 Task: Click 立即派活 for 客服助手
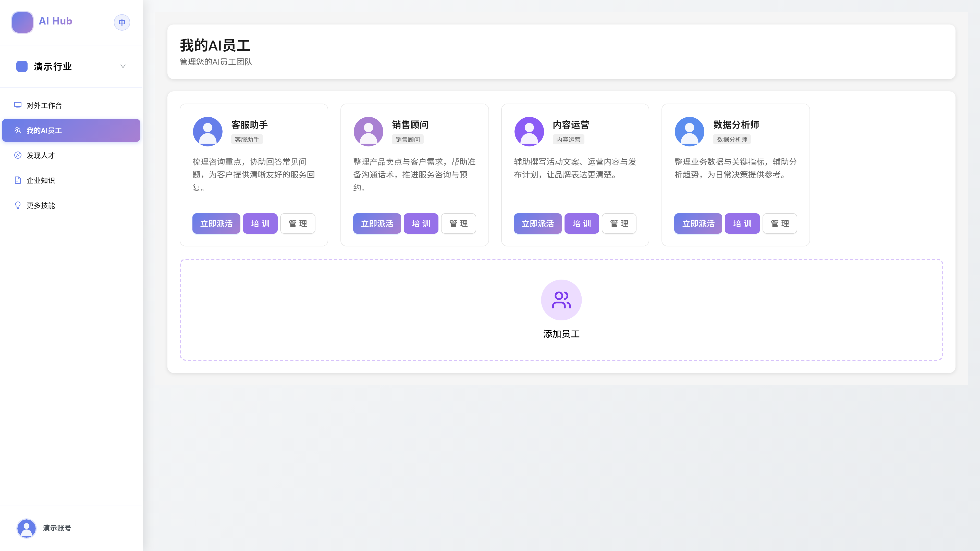click(216, 224)
